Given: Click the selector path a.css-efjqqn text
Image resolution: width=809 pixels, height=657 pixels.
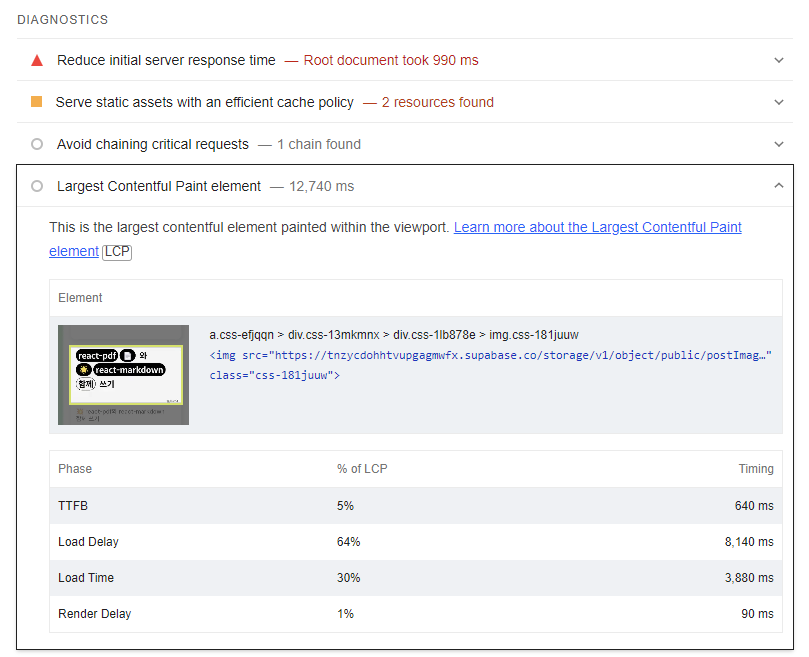Looking at the screenshot, I should click(x=394, y=335).
